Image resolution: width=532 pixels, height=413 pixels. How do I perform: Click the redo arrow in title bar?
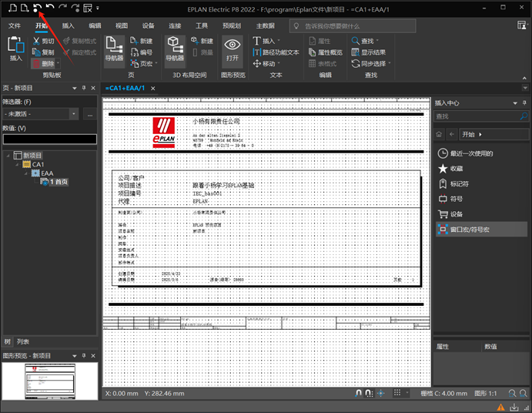(62, 8)
